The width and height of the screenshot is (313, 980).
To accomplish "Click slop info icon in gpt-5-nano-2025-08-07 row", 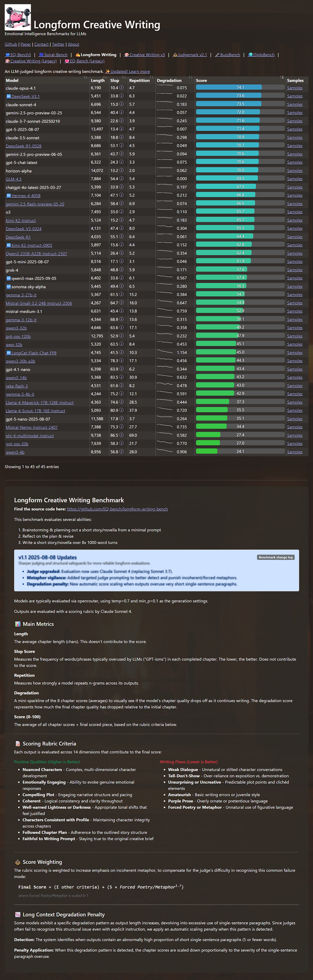I will 122,418.
